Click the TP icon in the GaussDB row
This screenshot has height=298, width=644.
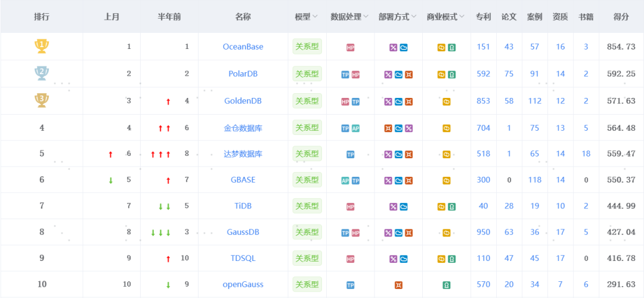(345, 233)
